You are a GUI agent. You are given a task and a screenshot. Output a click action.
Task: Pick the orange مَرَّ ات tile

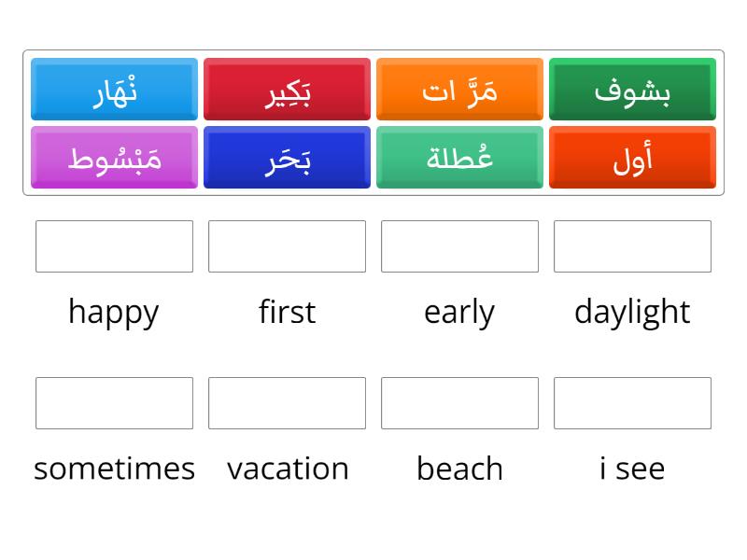459,90
